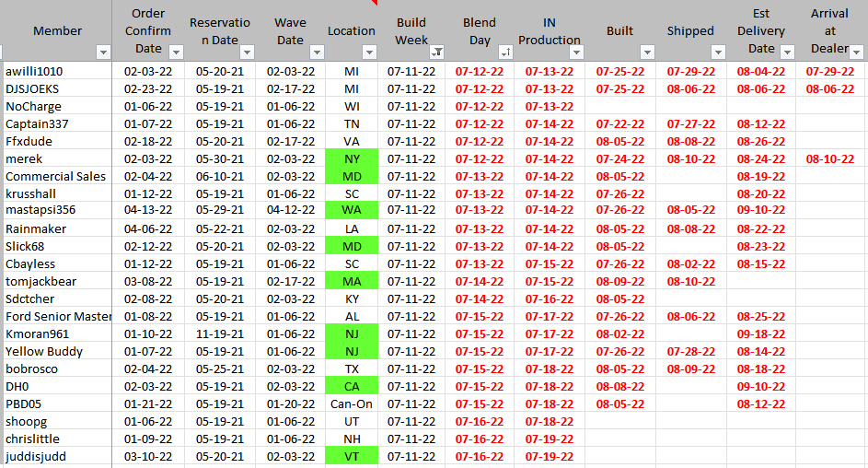Screen dimensions: 868x468
Task: Expand the Location column filter dropdown
Action: (369, 52)
